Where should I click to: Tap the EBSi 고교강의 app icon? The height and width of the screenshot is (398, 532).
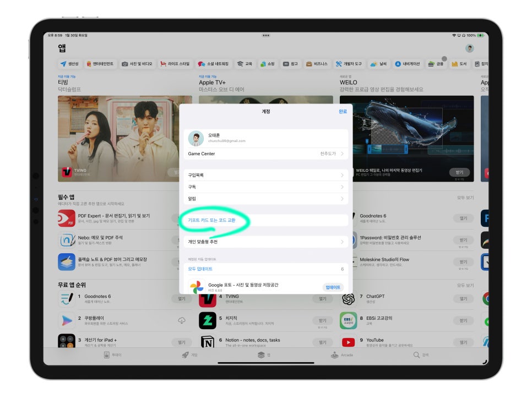coord(349,320)
